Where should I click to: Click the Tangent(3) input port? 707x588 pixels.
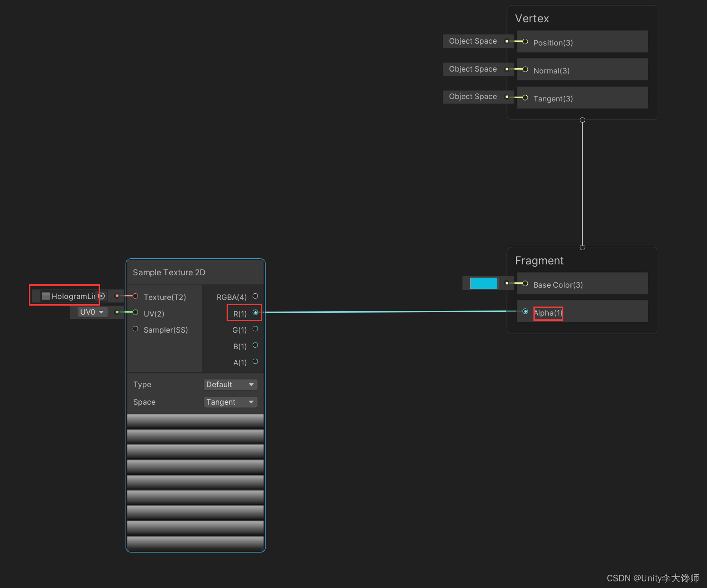point(525,97)
